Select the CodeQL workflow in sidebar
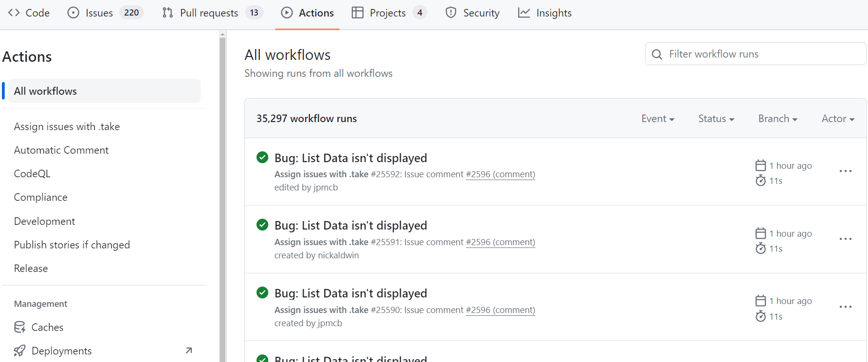Screen dimensions: 868x362 point(32,173)
